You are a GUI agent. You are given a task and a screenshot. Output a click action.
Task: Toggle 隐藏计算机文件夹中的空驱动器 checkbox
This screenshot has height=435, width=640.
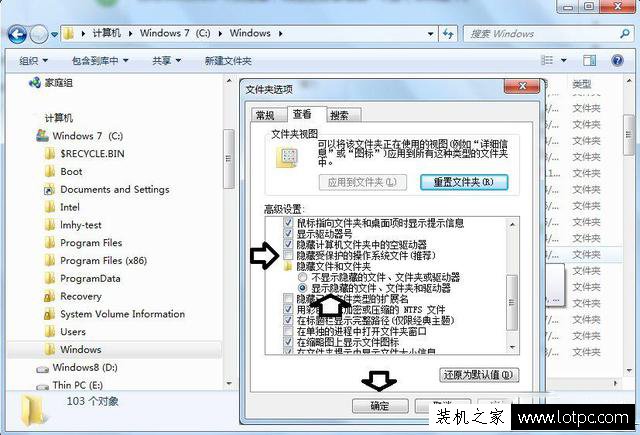click(288, 245)
